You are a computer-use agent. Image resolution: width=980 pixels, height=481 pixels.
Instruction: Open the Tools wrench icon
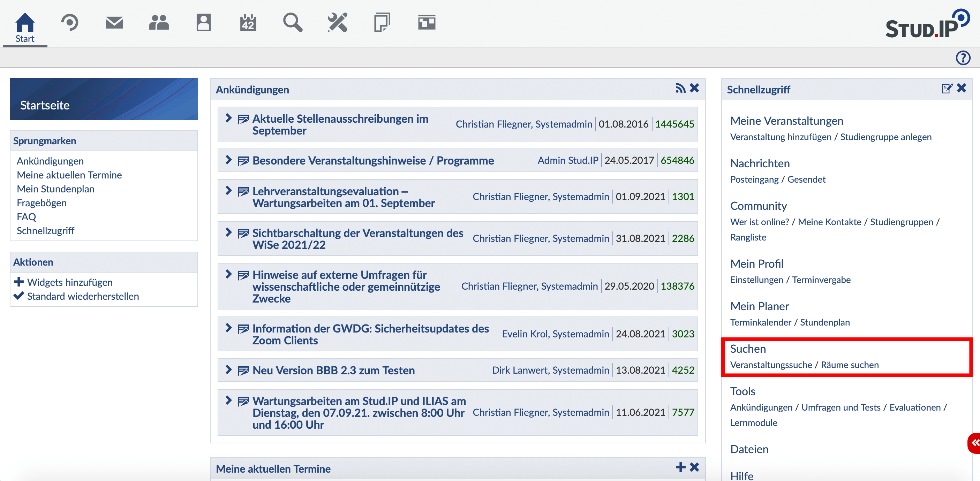click(x=338, y=23)
